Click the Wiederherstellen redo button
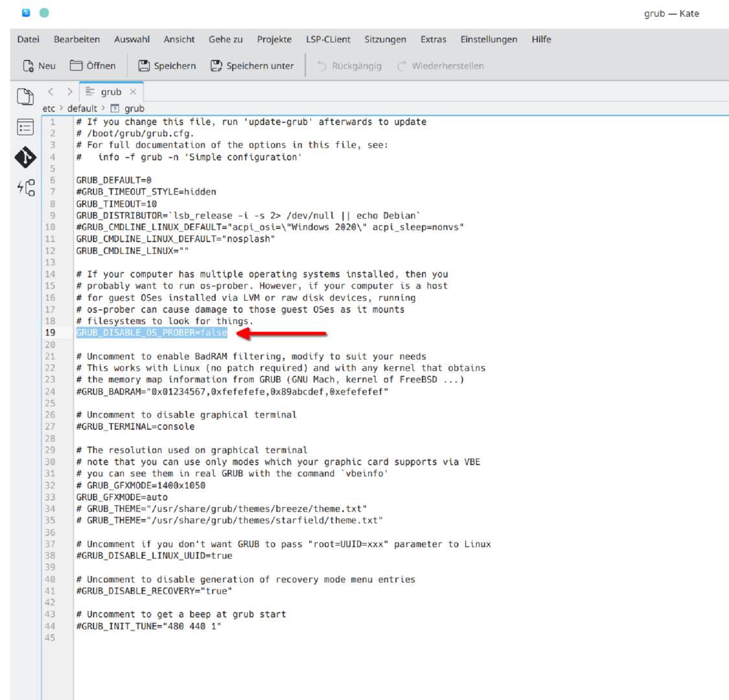This screenshot has width=729, height=700. (440, 65)
